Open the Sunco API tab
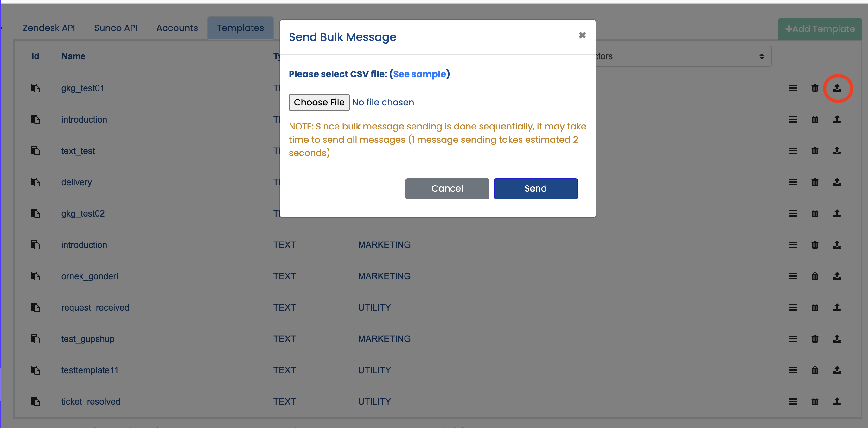This screenshot has height=428, width=868. [116, 28]
